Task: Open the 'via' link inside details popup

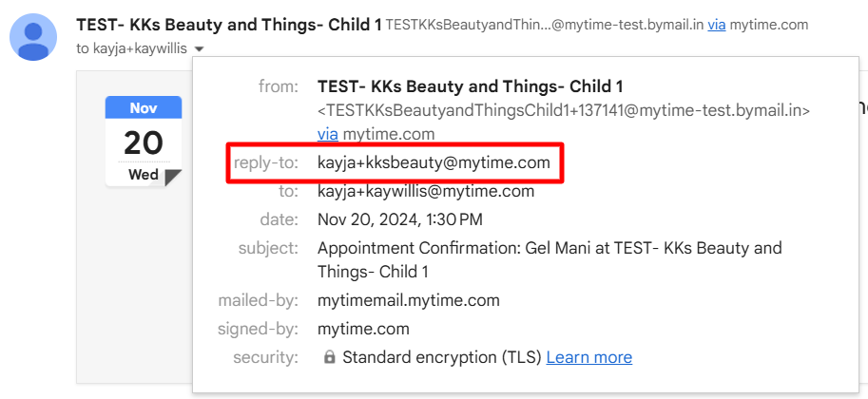Action: tap(328, 134)
